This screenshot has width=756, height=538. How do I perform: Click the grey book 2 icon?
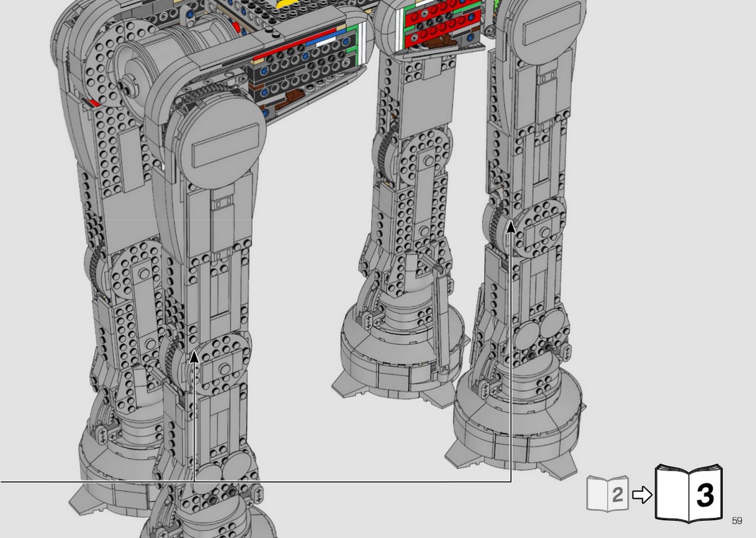[x=608, y=494]
